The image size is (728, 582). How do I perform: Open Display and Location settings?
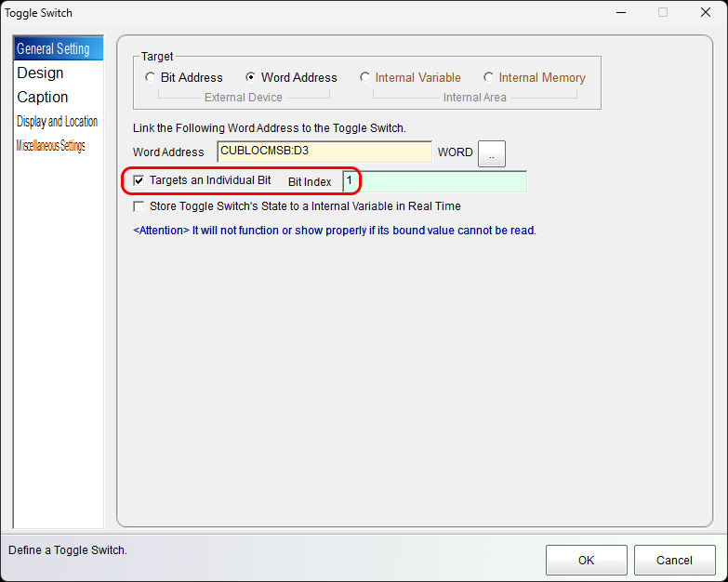click(57, 122)
